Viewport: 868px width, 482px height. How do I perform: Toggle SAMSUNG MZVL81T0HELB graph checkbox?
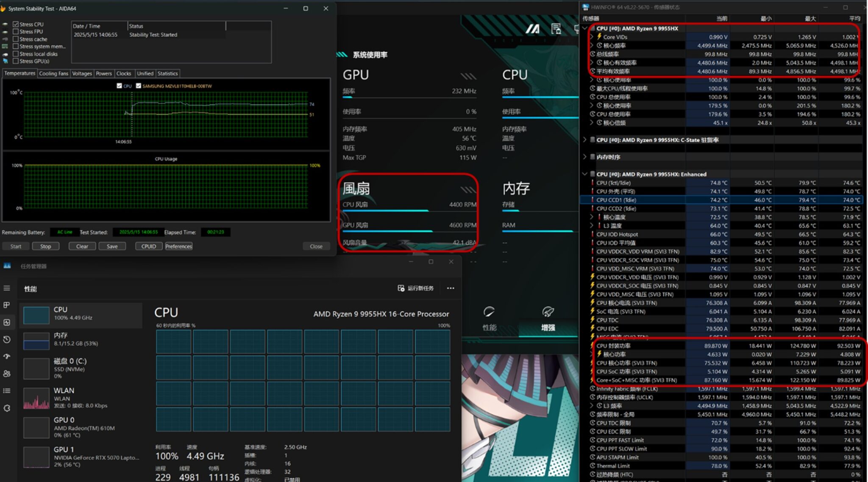138,86
